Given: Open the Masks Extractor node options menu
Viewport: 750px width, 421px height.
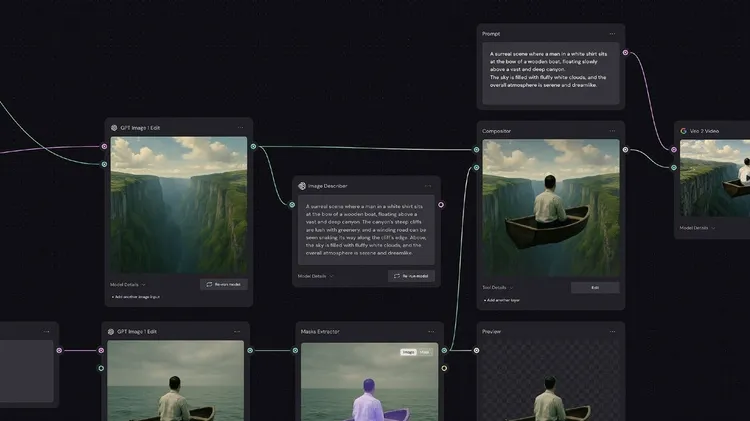Looking at the screenshot, I should click(432, 331).
